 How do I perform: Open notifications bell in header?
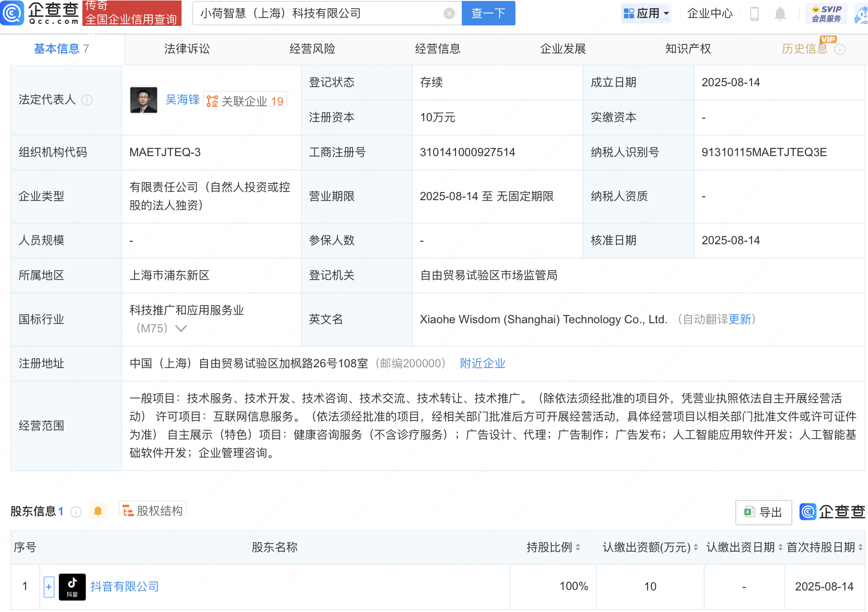coord(780,13)
